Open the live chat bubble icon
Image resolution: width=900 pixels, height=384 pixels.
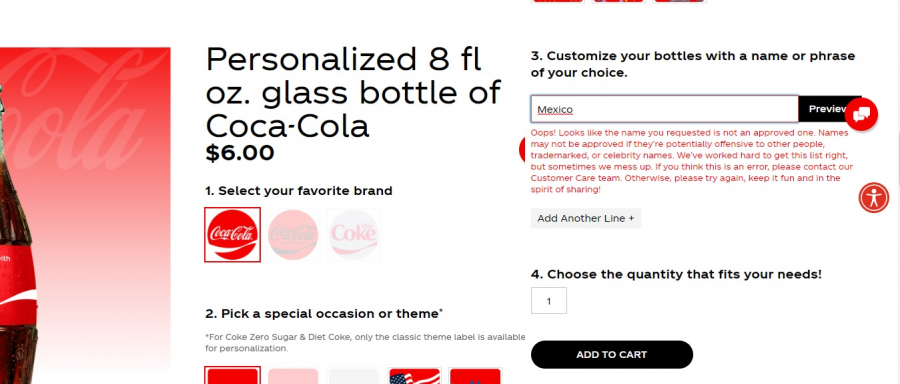861,114
